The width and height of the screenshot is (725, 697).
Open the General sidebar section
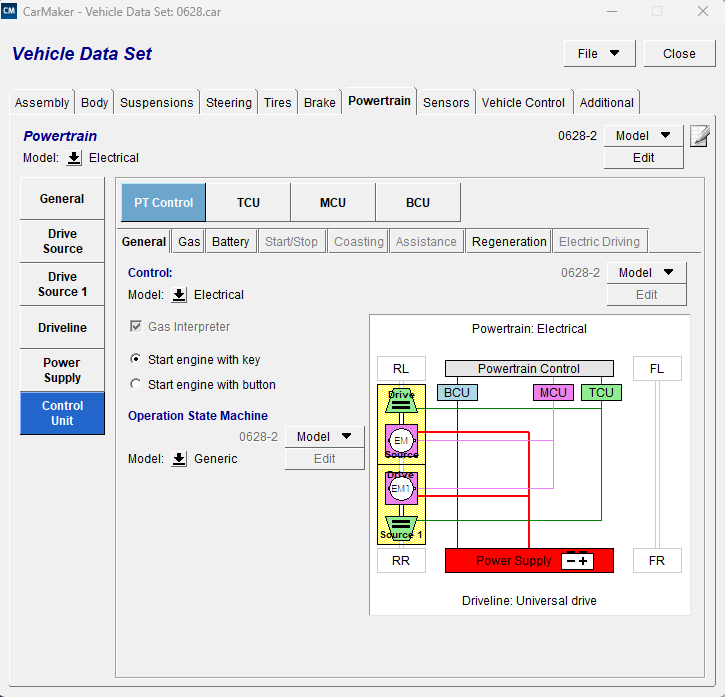pyautogui.click(x=62, y=198)
